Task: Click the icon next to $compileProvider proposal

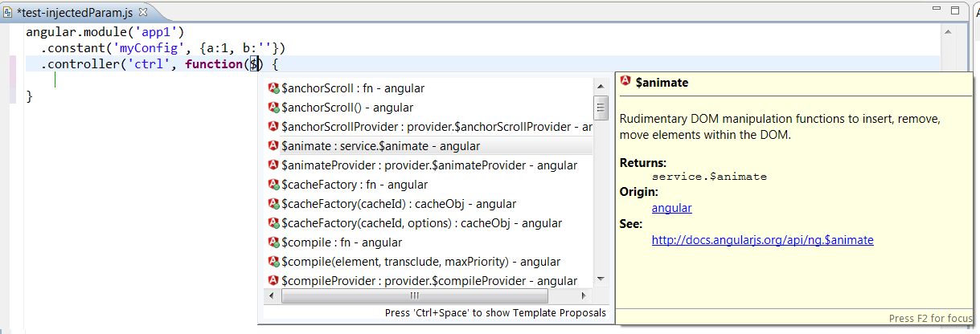Action: (273, 281)
